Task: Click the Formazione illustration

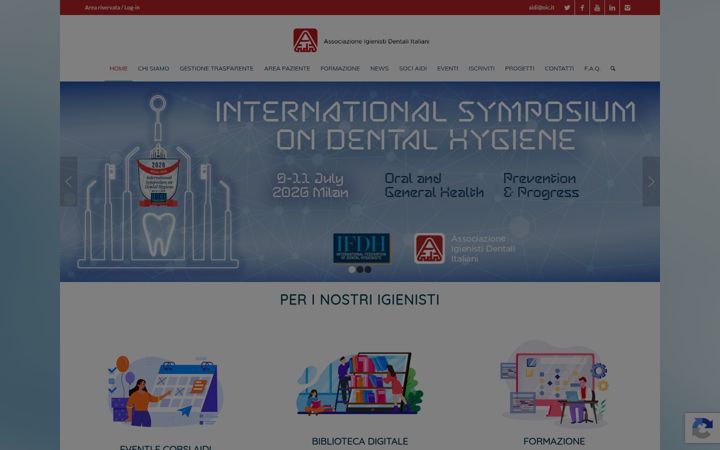Action: pos(554,383)
